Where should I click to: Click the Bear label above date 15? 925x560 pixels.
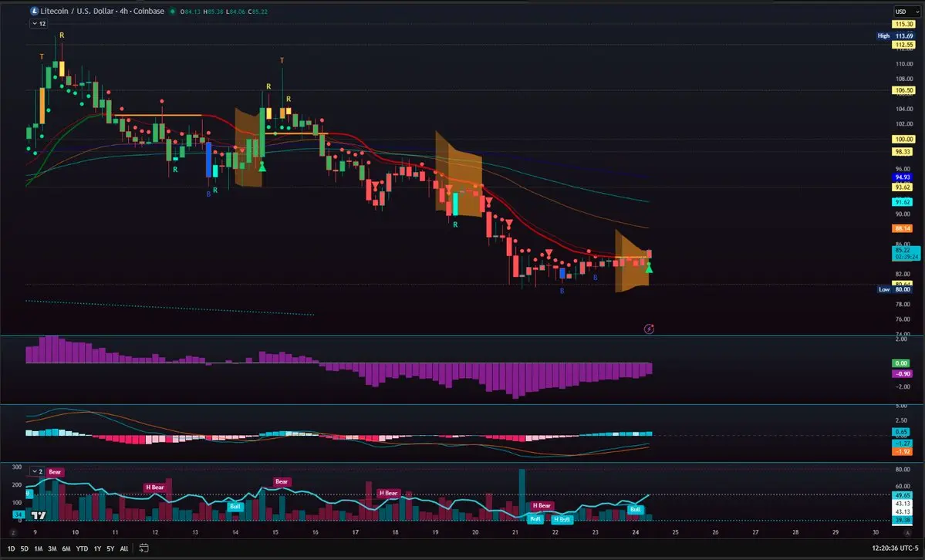pyautogui.click(x=282, y=481)
